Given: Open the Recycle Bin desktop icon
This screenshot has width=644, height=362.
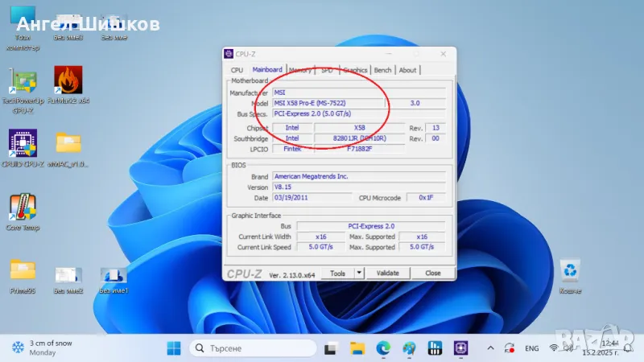Looking at the screenshot, I should pyautogui.click(x=570, y=271).
